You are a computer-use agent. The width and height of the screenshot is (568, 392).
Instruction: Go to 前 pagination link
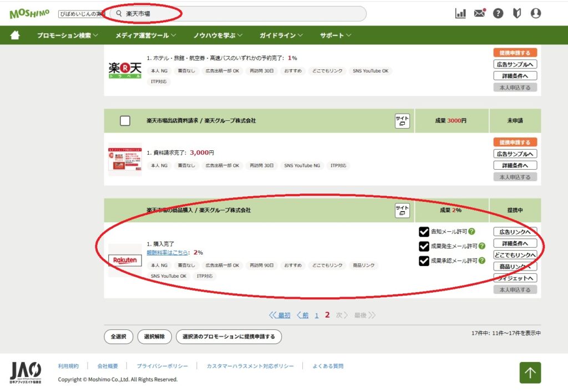[x=303, y=315]
